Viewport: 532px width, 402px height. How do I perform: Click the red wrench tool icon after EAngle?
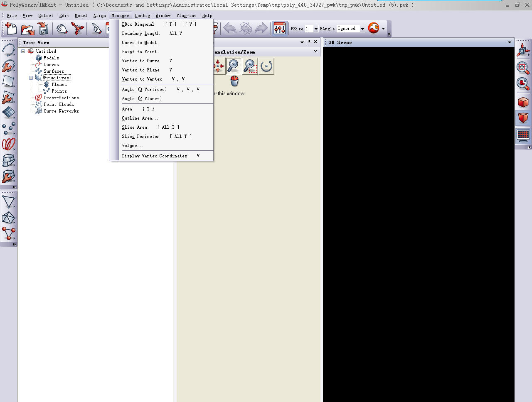point(374,28)
